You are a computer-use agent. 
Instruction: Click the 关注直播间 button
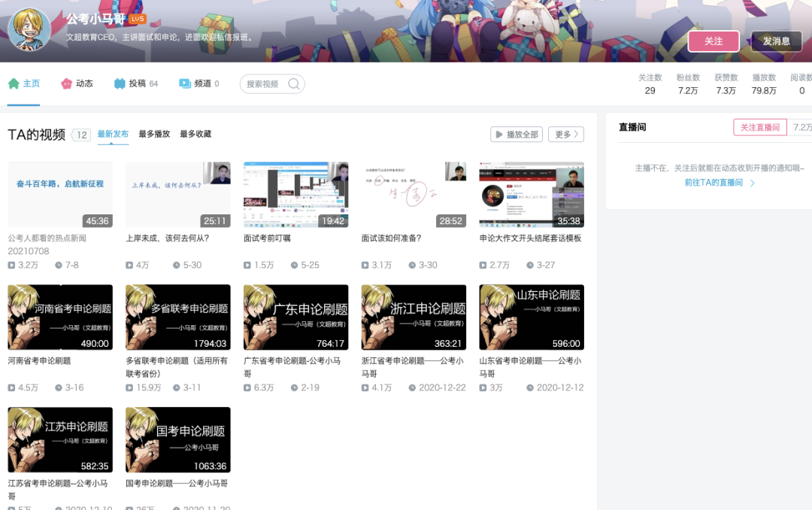(759, 128)
